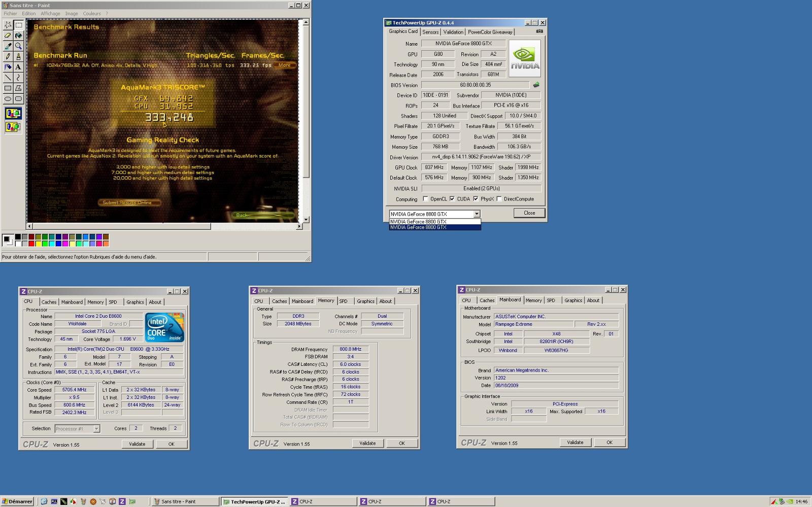Screen dimensions: 812x507
Task: Click the Démarrer start button
Action: tap(17, 501)
